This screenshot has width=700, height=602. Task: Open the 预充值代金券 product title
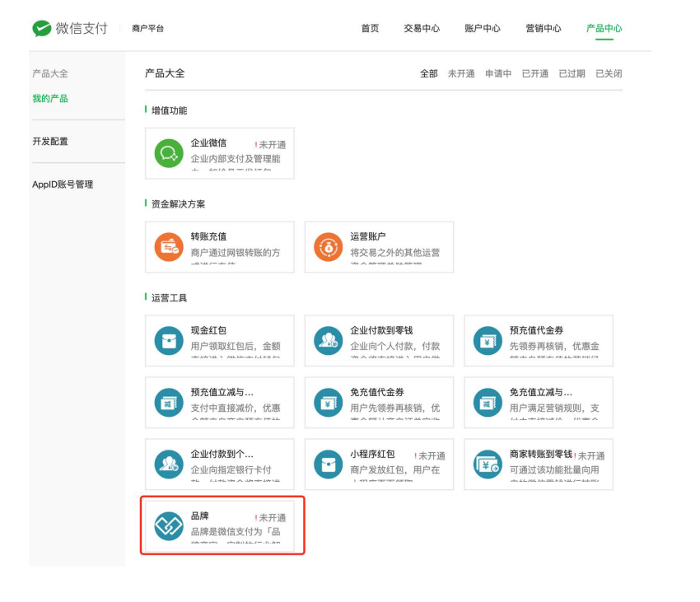[537, 330]
